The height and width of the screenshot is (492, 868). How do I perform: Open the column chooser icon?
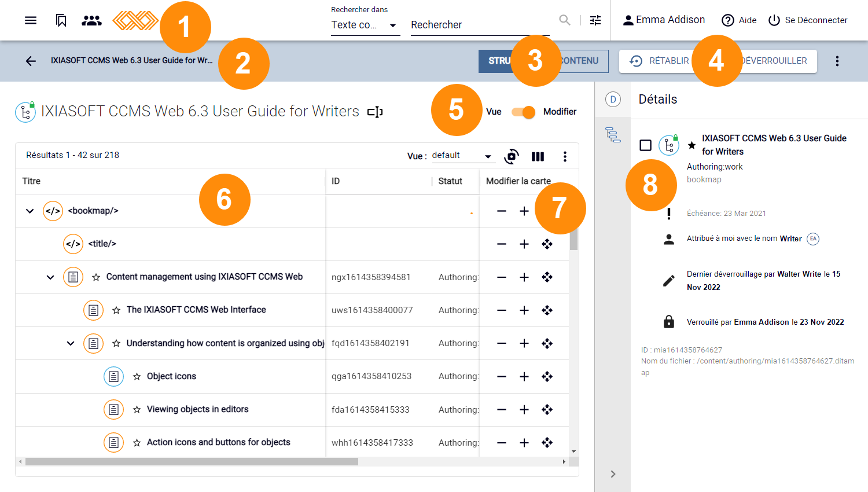click(538, 156)
